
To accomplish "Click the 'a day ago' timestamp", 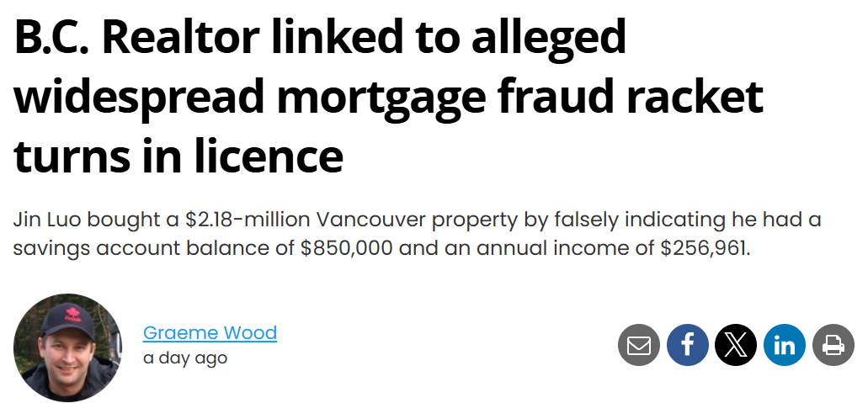I will (185, 358).
